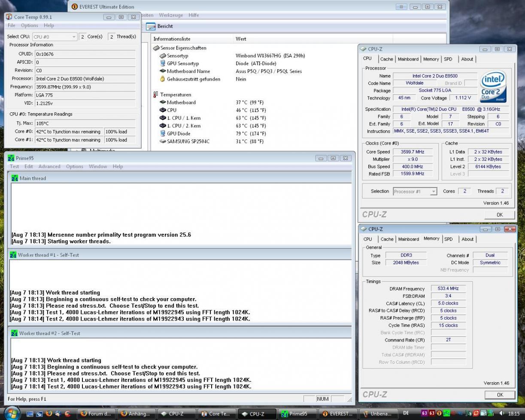Switch to the Mainboard tab in top CPU-Z
Screen dimensions: 525x420
click(x=408, y=59)
